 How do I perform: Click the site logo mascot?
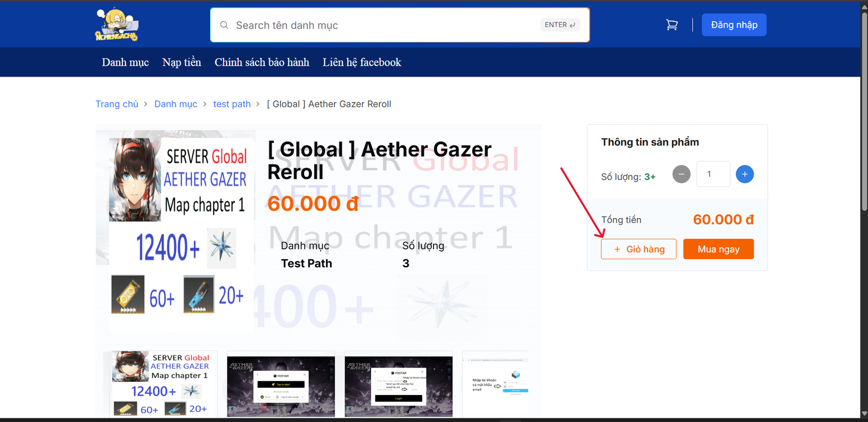click(x=117, y=25)
